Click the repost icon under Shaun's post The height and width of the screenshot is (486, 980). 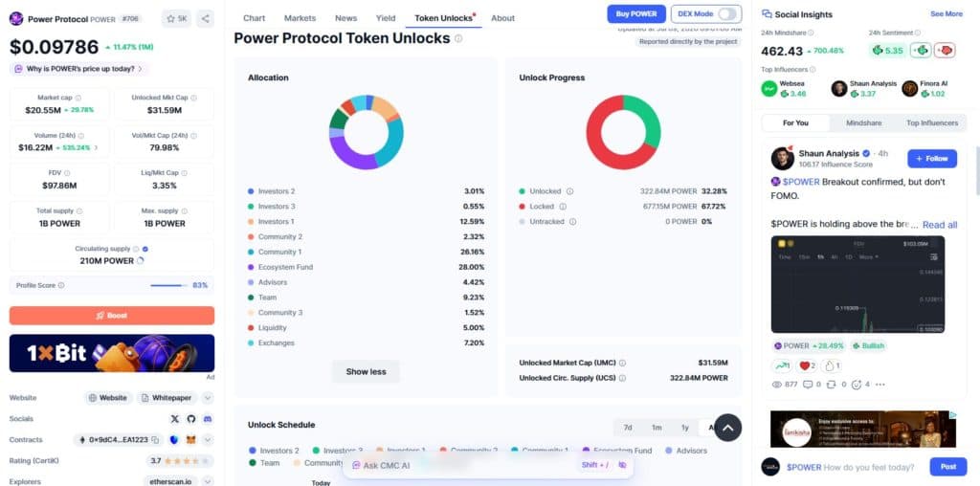(x=831, y=385)
